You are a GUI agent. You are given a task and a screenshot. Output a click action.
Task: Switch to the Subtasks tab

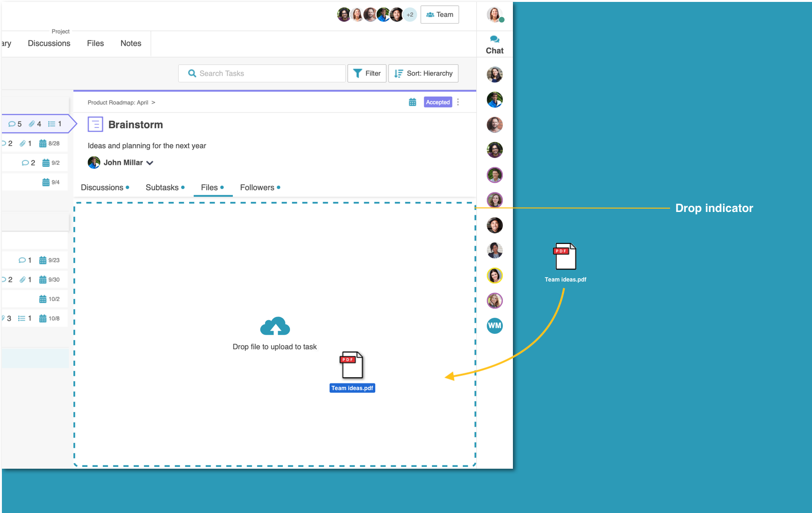tap(165, 188)
